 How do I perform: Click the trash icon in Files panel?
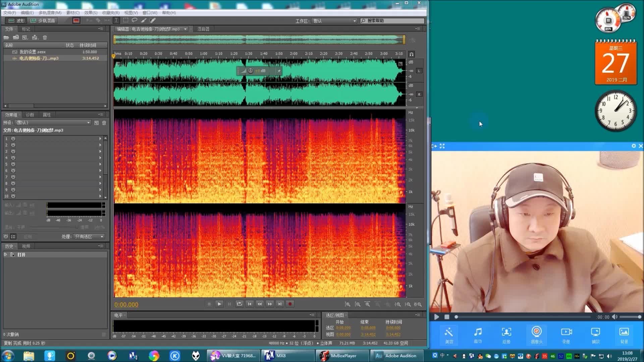click(45, 38)
